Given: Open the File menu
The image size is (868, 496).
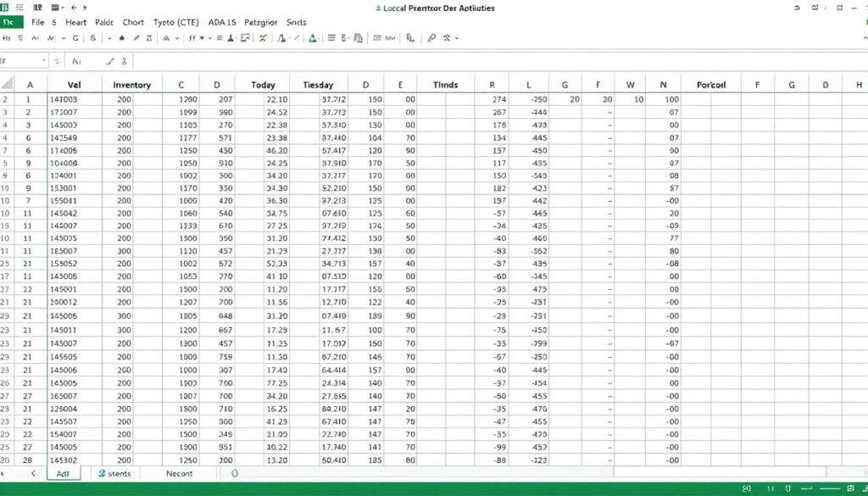Looking at the screenshot, I should pos(37,23).
